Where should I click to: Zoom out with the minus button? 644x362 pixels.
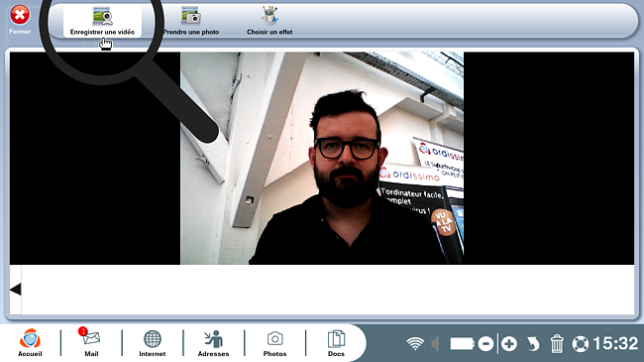(485, 344)
